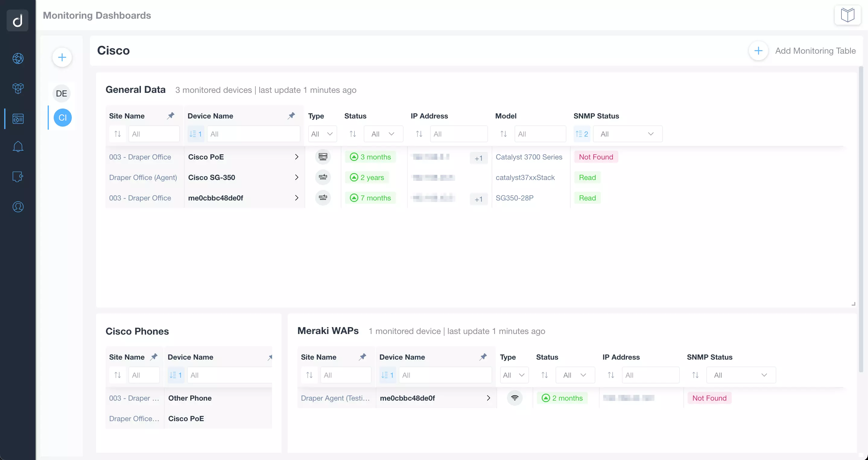Filter General Data by IP Address field

click(459, 134)
